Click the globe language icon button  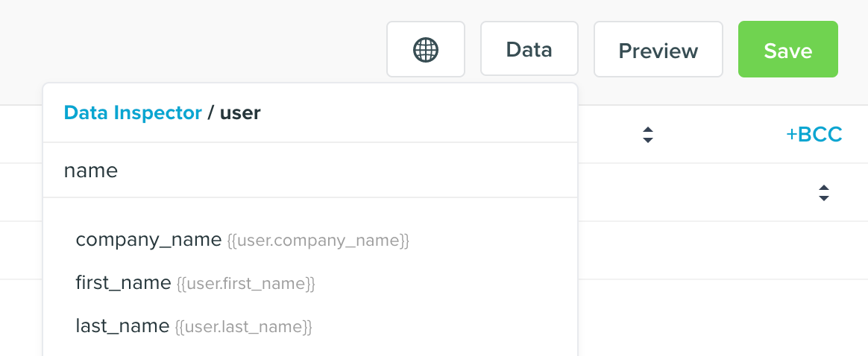pyautogui.click(x=425, y=49)
